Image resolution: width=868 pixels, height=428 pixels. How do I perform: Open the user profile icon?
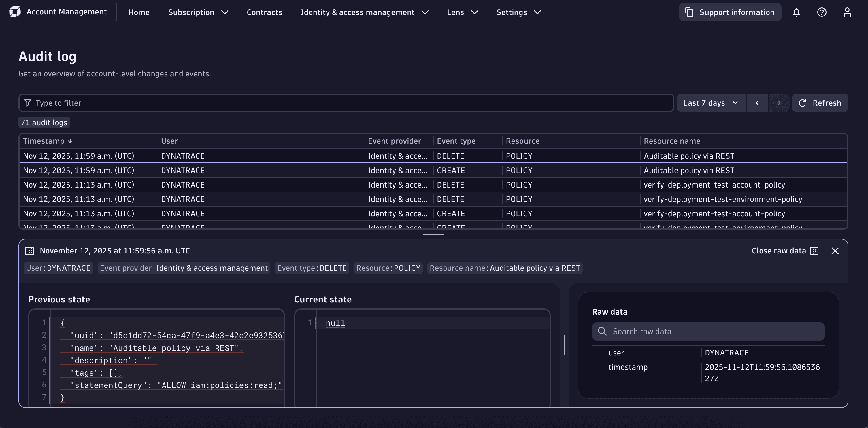[847, 12]
